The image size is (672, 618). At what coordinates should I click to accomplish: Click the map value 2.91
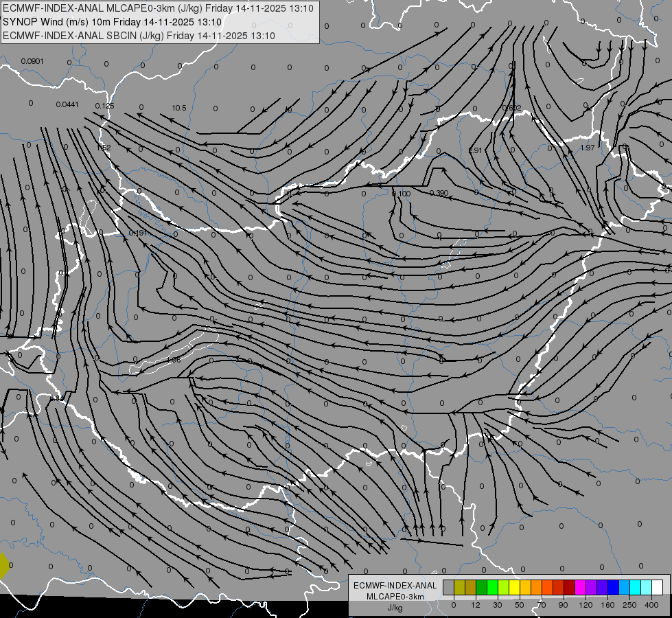tap(475, 150)
